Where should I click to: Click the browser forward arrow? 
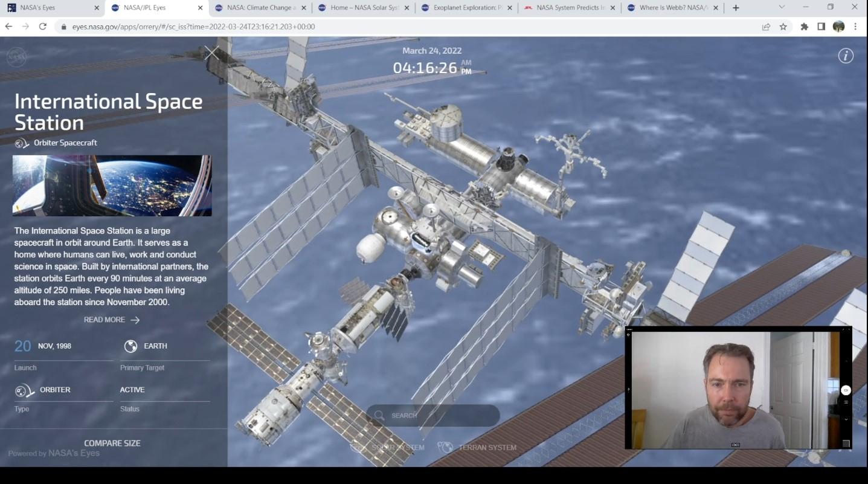point(25,27)
